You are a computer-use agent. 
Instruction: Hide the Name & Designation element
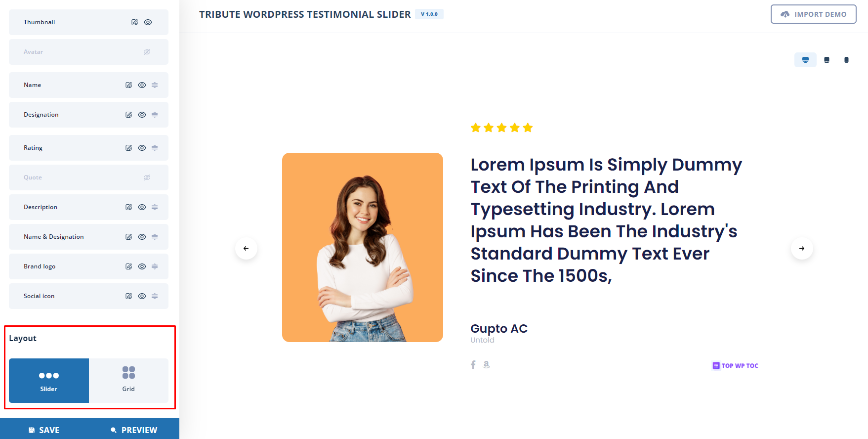point(142,237)
